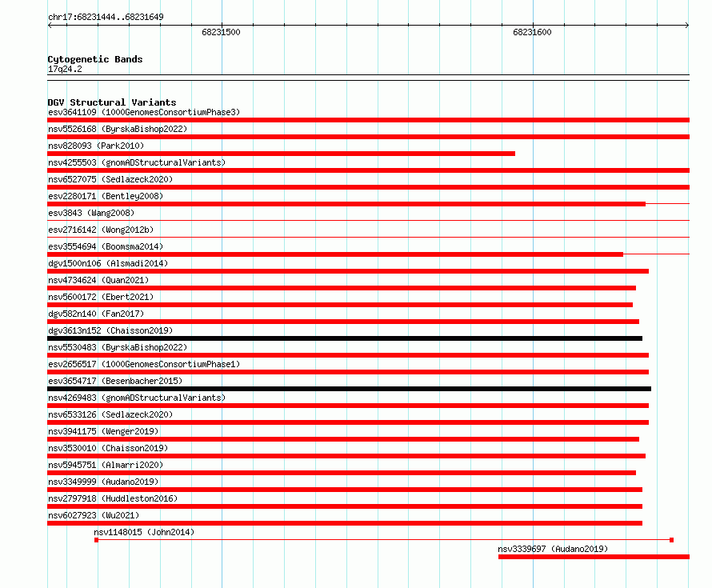Image resolution: width=712 pixels, height=588 pixels.
Task: Click the red bar under nsv6027923
Action: 345,523
